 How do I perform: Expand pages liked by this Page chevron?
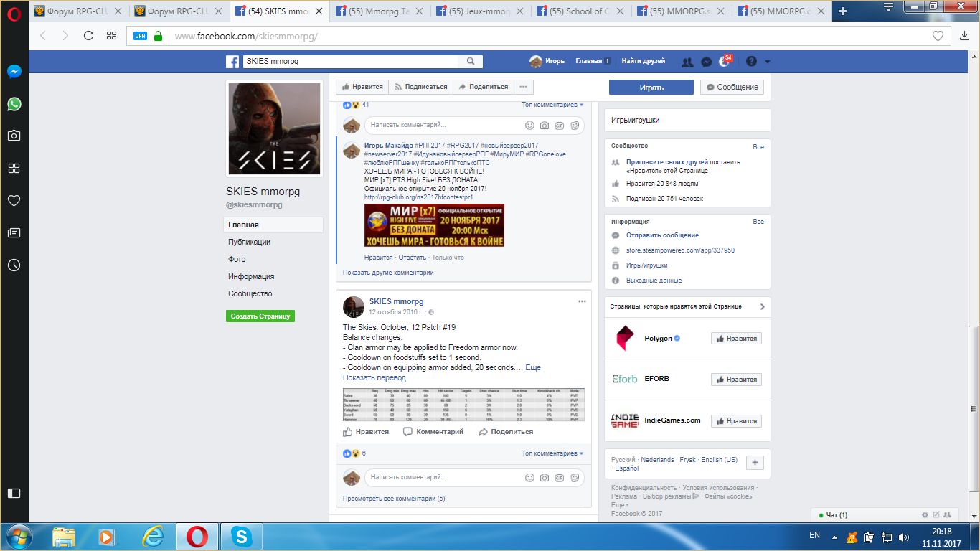click(x=762, y=306)
